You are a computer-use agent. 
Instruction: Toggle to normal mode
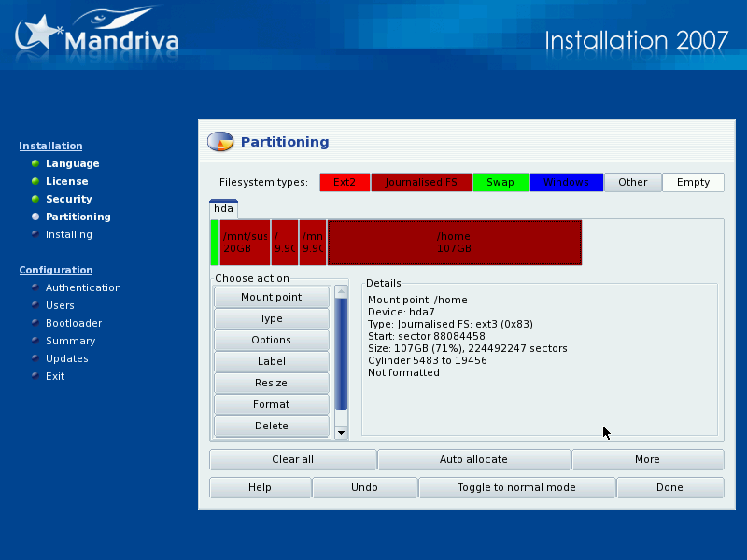(517, 487)
